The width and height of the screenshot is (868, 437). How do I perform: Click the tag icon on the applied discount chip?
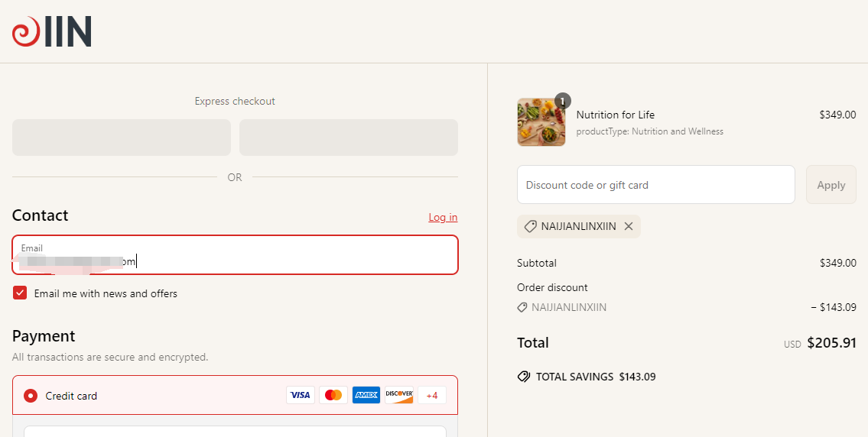(530, 226)
